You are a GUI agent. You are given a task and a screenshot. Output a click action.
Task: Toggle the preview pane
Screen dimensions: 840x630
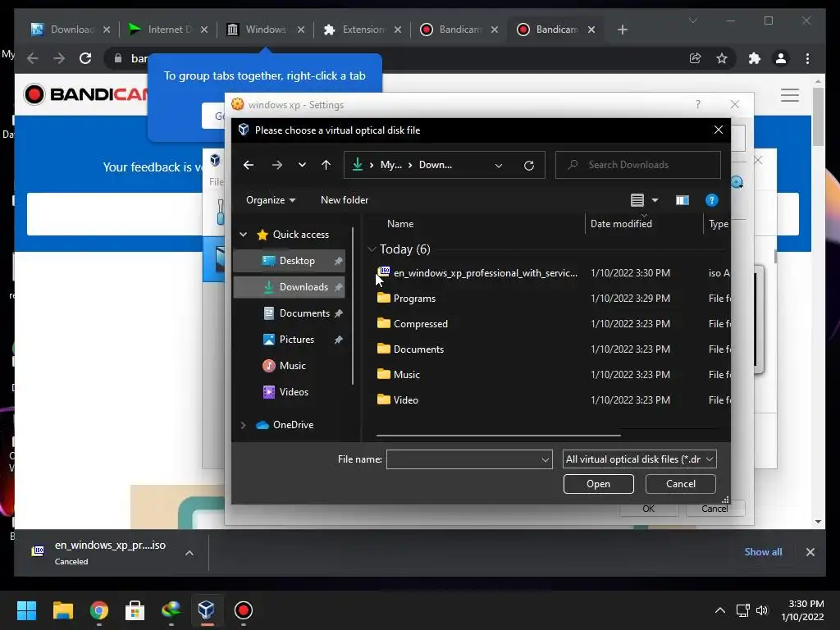point(682,200)
